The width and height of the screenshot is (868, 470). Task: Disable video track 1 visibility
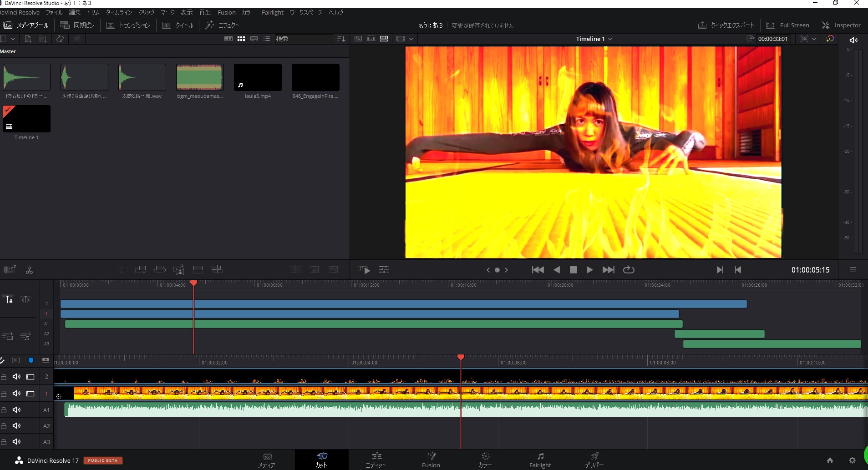[30, 394]
